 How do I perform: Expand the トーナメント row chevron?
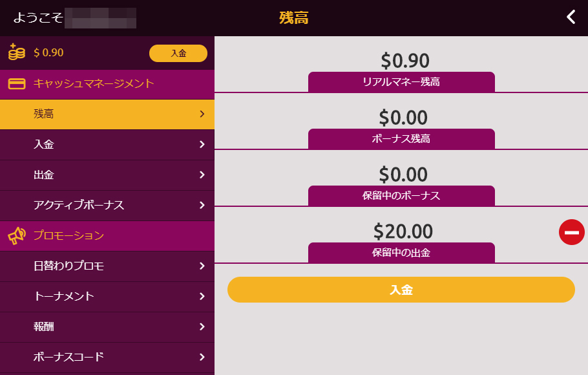click(x=202, y=297)
